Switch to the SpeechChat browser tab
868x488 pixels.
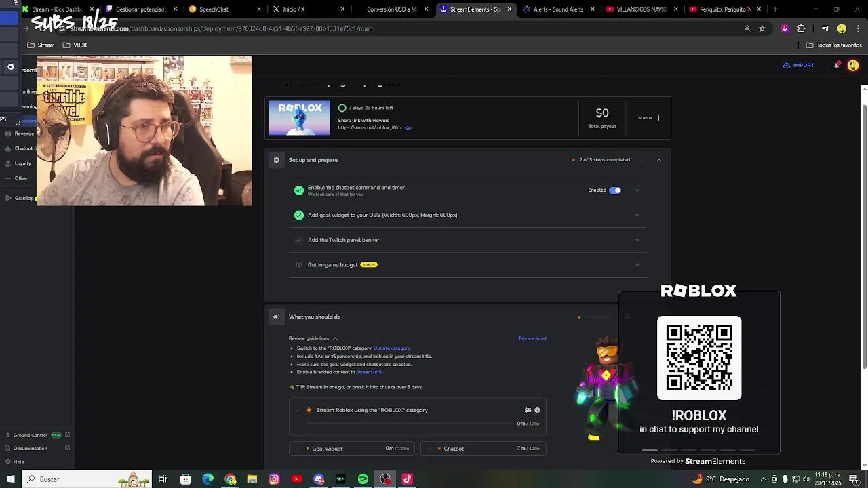click(x=224, y=9)
